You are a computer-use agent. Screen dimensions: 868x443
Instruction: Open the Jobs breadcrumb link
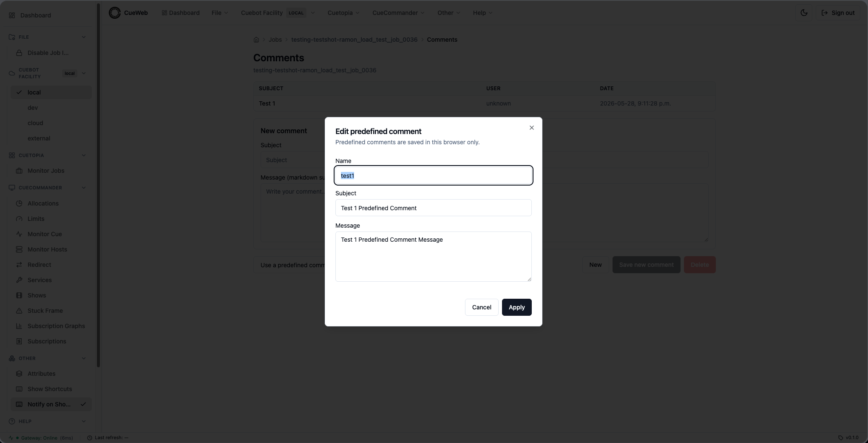point(275,40)
